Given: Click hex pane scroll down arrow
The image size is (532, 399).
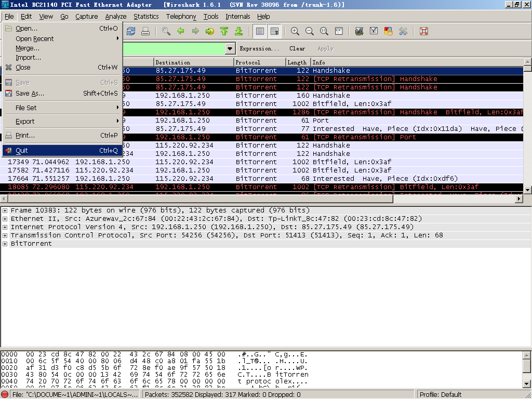Looking at the screenshot, I should tap(527, 384).
